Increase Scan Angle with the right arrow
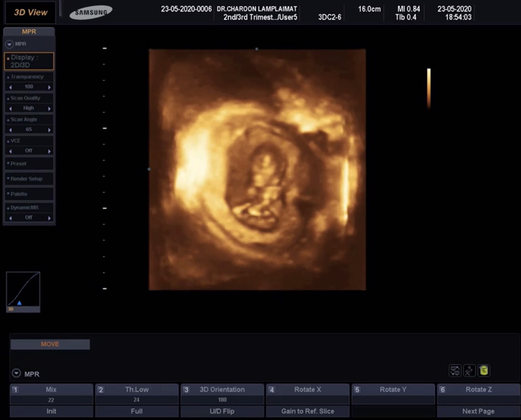 [49, 130]
